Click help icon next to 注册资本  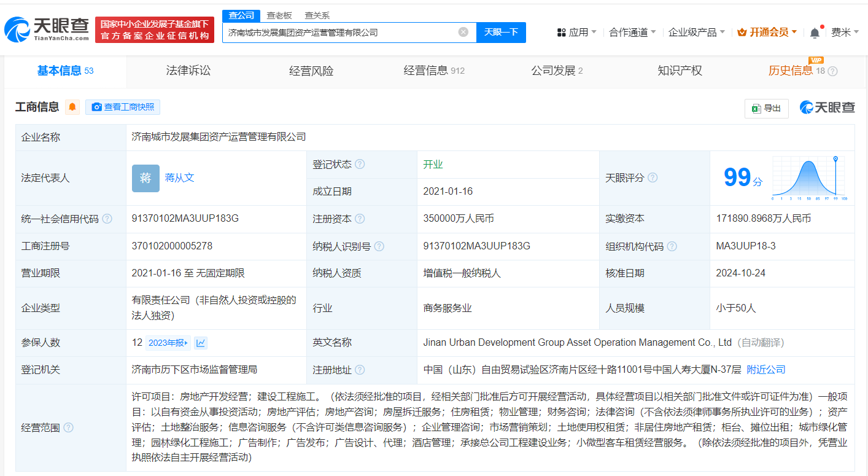pos(360,219)
